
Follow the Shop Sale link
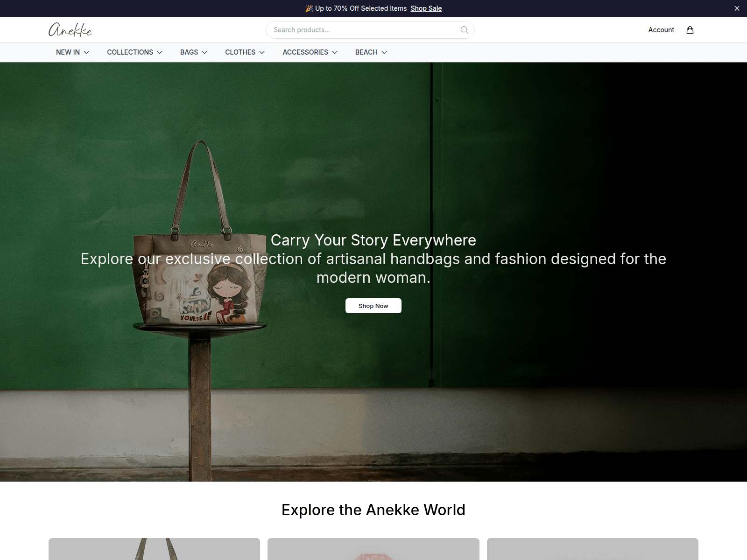coord(426,8)
